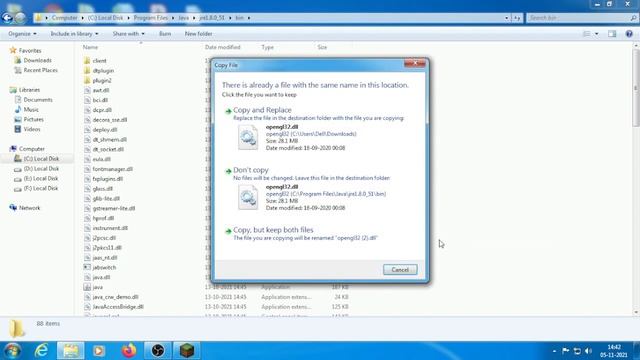Screen dimensions: 640x360
Task: Open Recent Places in navigation pane
Action: [x=40, y=70]
